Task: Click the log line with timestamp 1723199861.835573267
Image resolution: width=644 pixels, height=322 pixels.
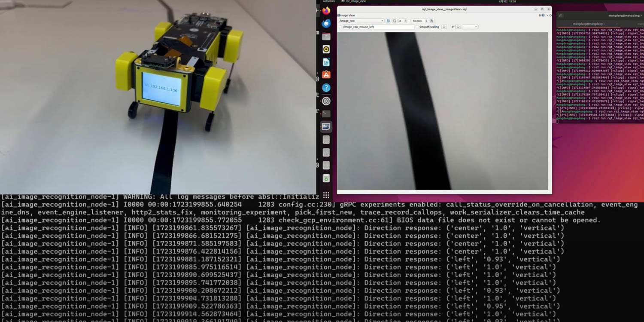Action: click(x=283, y=228)
